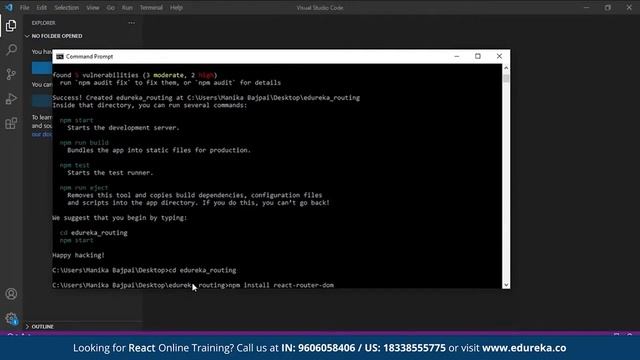The height and width of the screenshot is (360, 640).
Task: Click 'Bundles the app into static files' text
Action: pyautogui.click(x=159, y=150)
